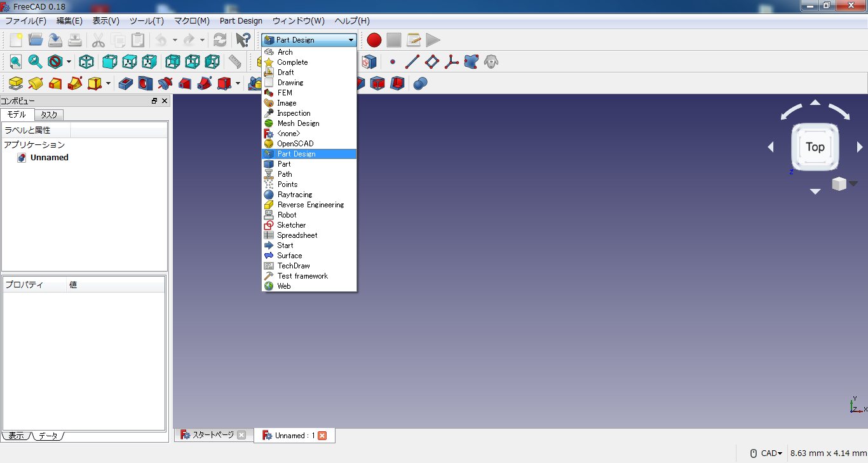Click the scissors Cut icon
The height and width of the screenshot is (463, 868).
click(x=98, y=40)
